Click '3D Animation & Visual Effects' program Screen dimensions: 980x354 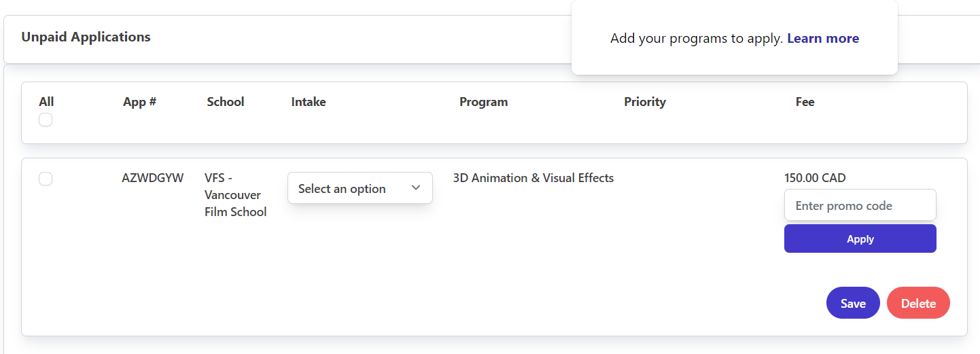(533, 178)
